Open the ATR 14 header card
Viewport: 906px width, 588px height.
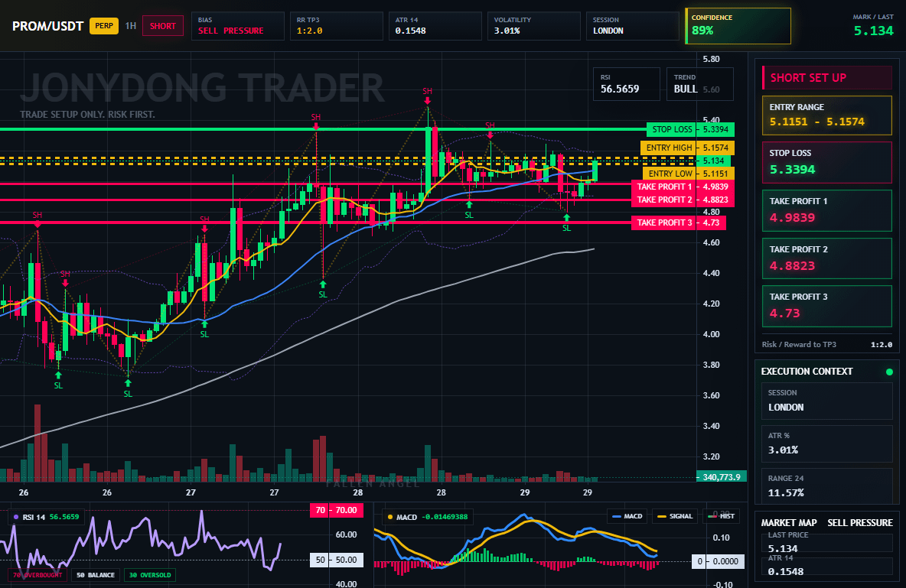click(x=435, y=26)
